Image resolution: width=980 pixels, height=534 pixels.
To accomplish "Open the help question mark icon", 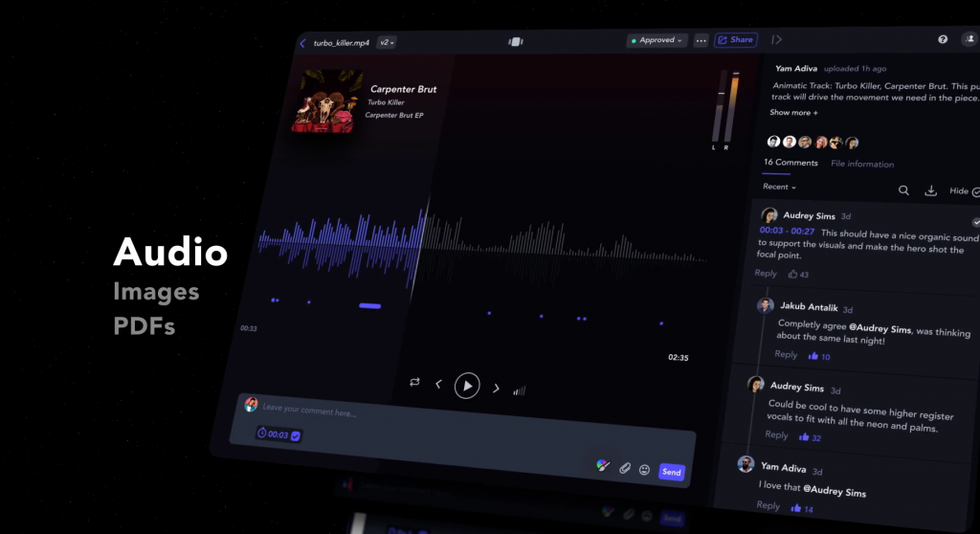I will pos(943,39).
